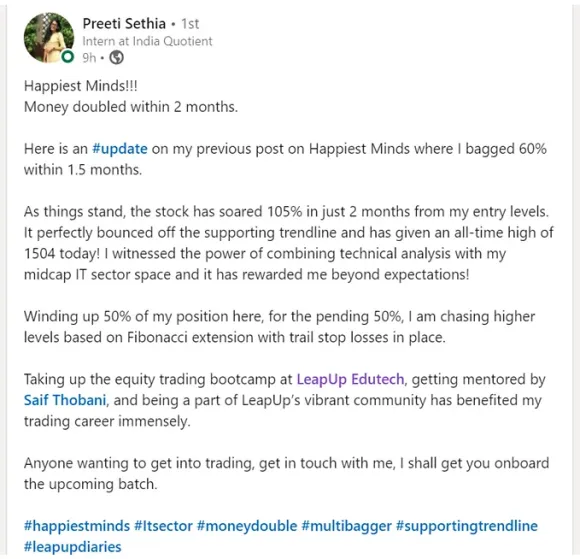580x559 pixels.
Task: Click the #moneydouble hashtag
Action: click(247, 526)
